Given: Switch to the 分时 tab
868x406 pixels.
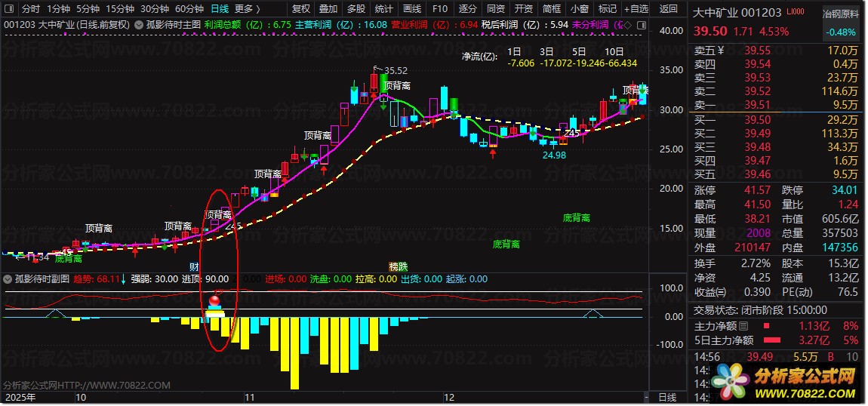Looking at the screenshot, I should point(31,9).
